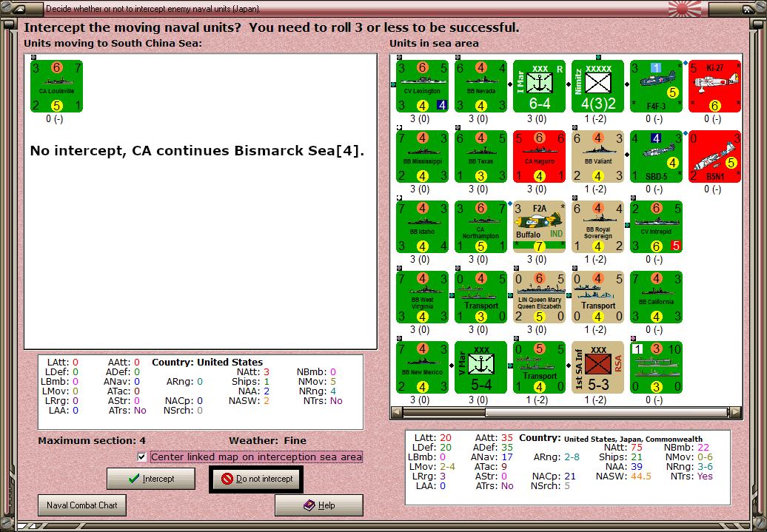Select the BB West Virginia counter
This screenshot has width=767, height=532.
point(422,297)
